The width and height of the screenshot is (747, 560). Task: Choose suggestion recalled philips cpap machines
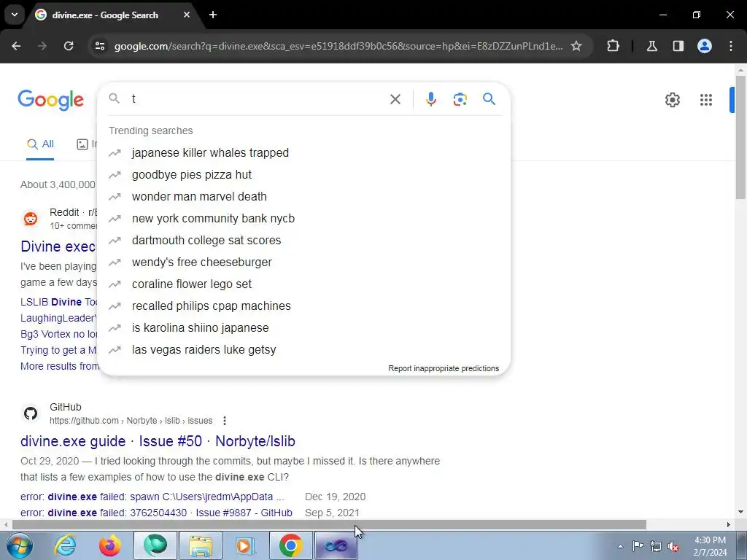click(304, 306)
